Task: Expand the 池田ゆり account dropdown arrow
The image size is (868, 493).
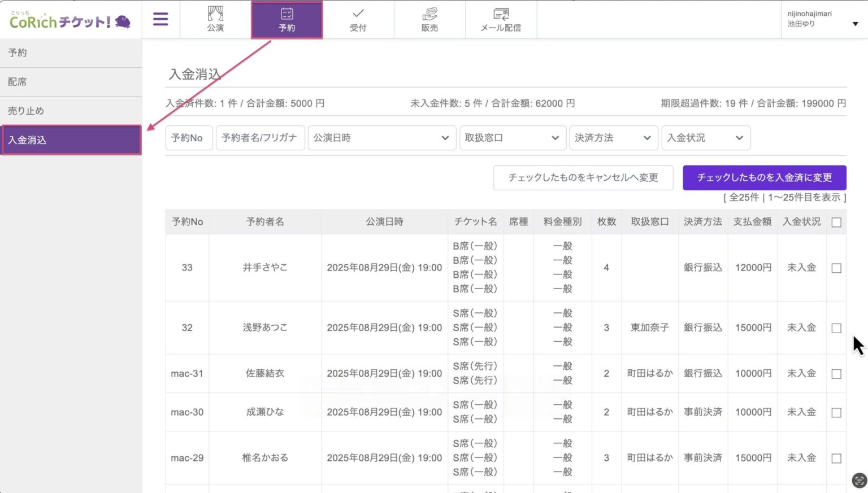Action: pyautogui.click(x=854, y=24)
